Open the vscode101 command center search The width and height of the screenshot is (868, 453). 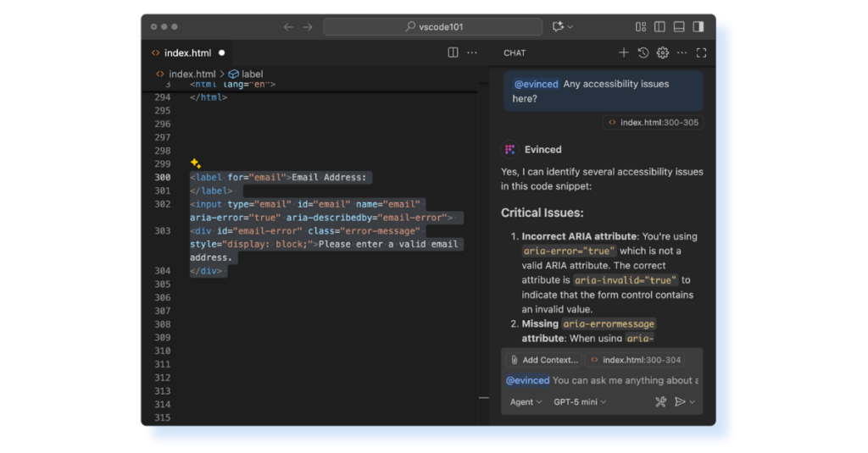[x=432, y=26]
